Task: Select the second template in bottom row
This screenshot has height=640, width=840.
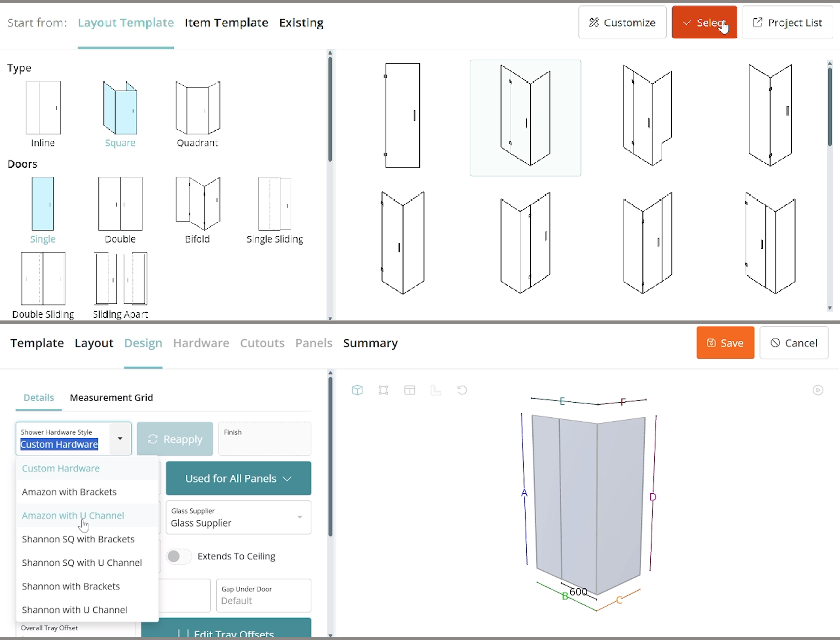Action: coord(525,243)
